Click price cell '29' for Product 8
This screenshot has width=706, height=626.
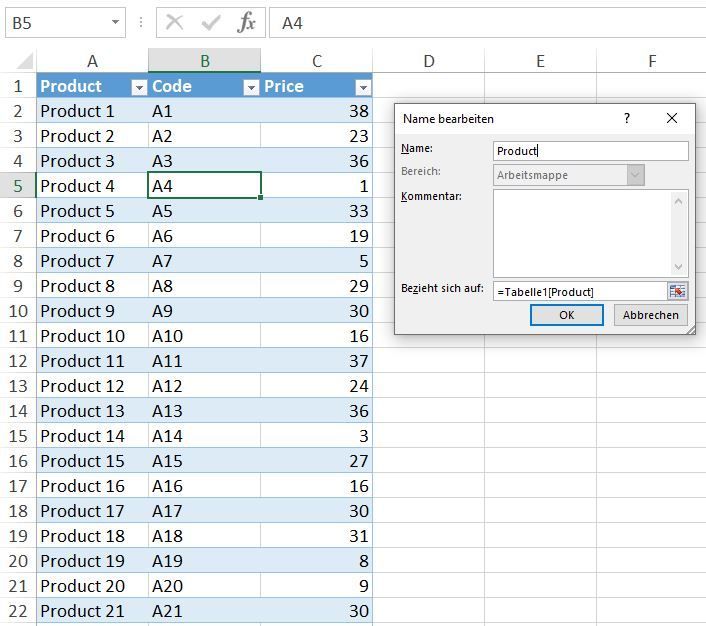click(317, 286)
